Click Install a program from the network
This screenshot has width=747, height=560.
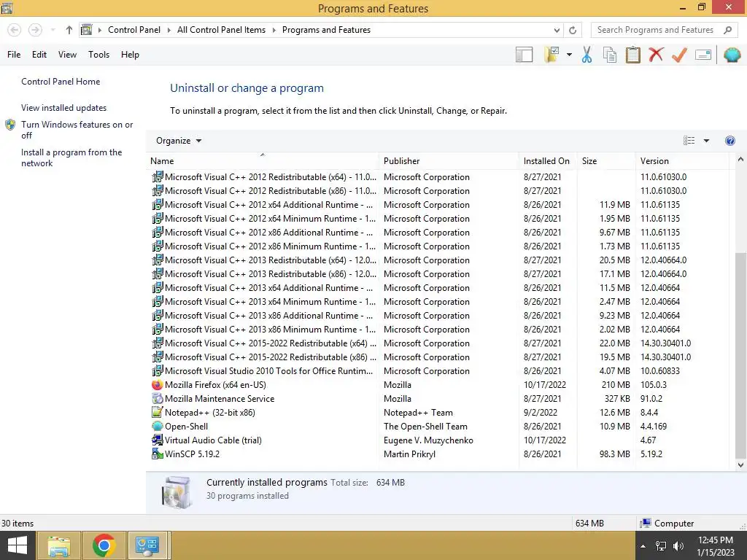71,157
